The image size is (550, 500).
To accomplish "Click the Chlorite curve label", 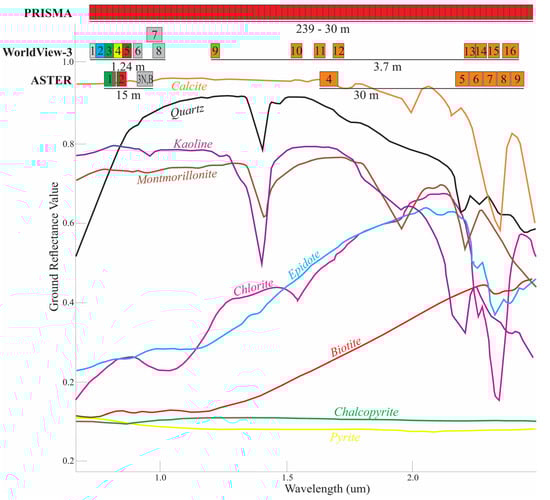I will (253, 287).
